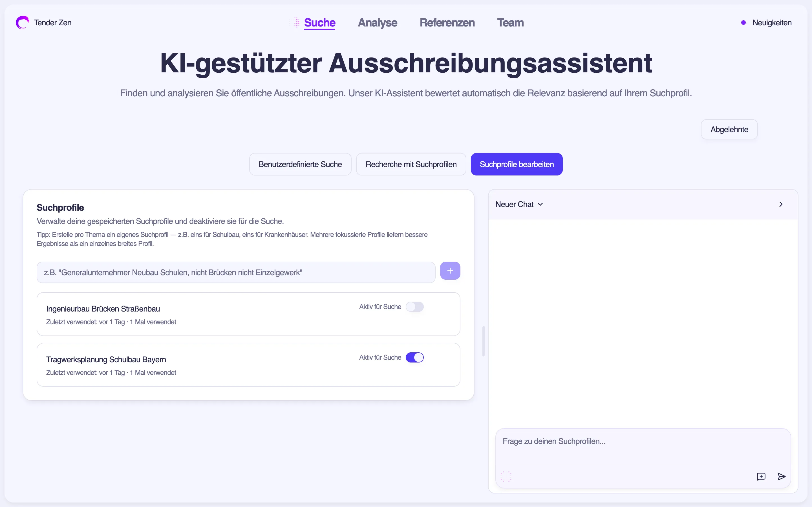Click the Tender Zen logo icon

click(22, 23)
